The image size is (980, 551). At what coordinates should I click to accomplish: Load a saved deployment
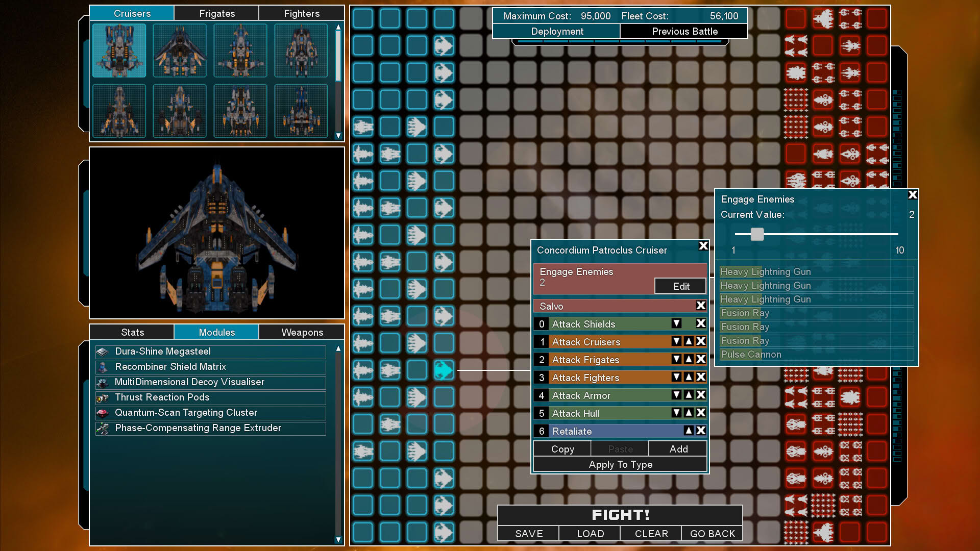tap(590, 533)
